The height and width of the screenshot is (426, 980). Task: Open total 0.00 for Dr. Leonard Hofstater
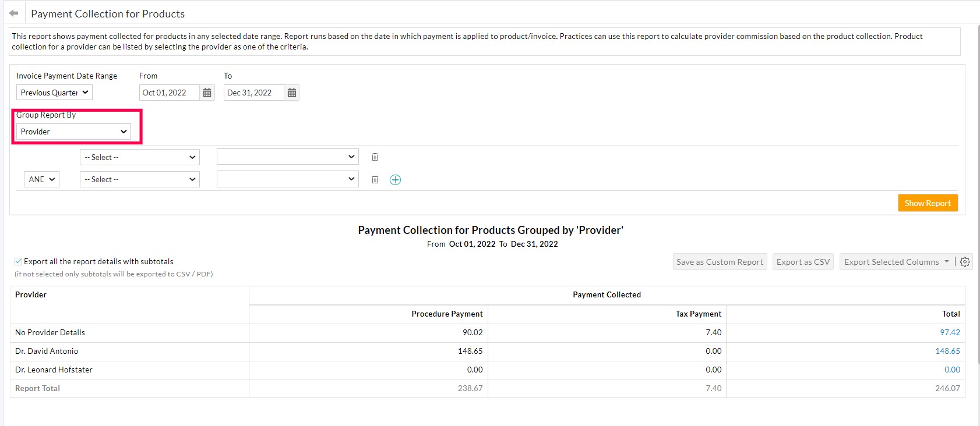952,370
